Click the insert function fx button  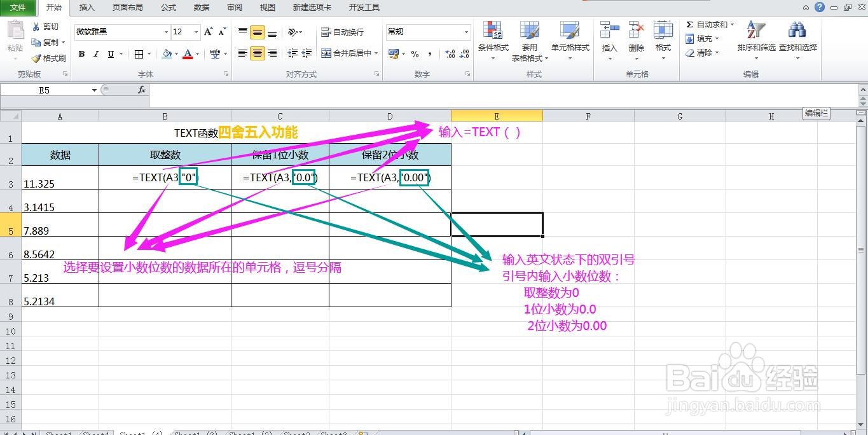(x=142, y=90)
